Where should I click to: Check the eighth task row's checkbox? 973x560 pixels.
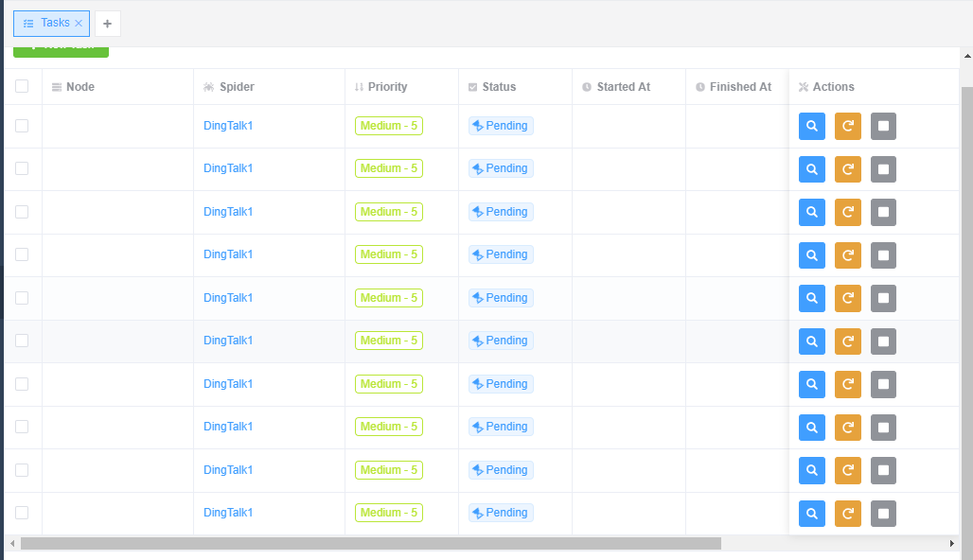22,427
